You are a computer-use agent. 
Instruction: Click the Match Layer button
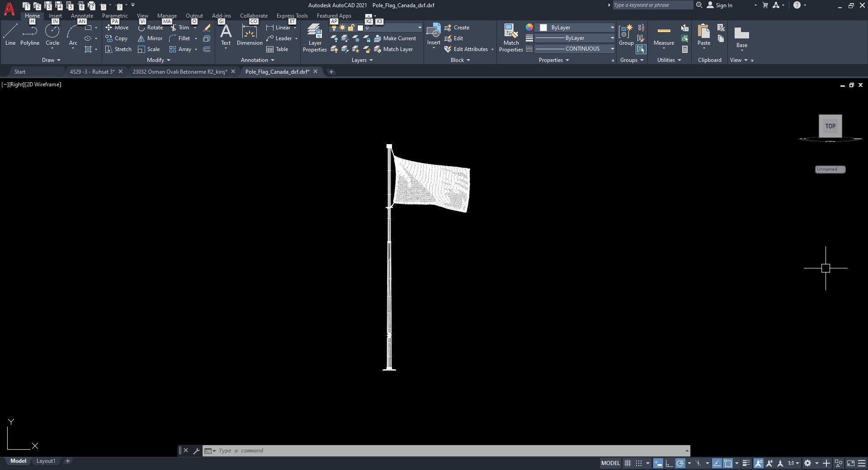coord(393,49)
